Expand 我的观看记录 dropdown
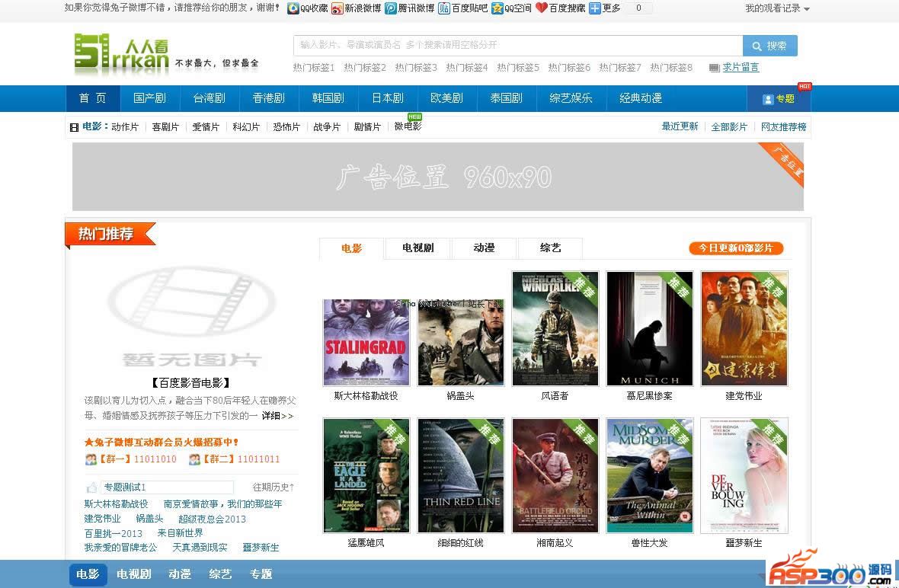899x588 pixels. 777,8
